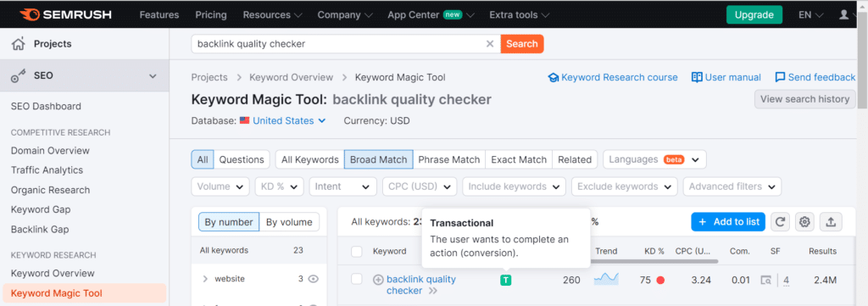Screen dimensions: 868x306
Task: Open Domain Overview in sidebar
Action: click(x=50, y=151)
